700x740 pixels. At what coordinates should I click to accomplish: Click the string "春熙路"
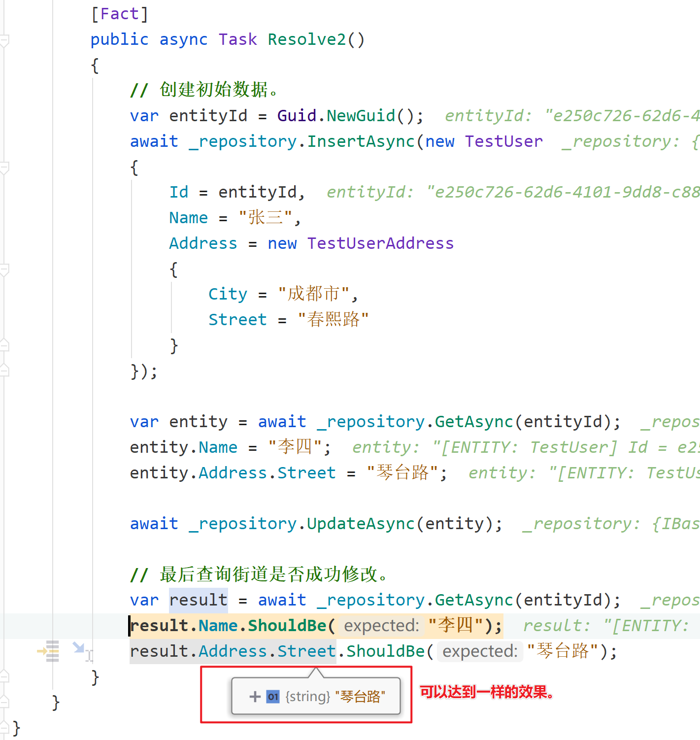(x=333, y=320)
